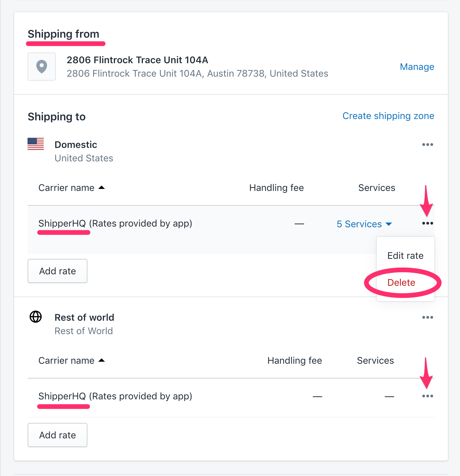The height and width of the screenshot is (476, 460).
Task: Click the Domestic zone name
Action: pos(76,145)
